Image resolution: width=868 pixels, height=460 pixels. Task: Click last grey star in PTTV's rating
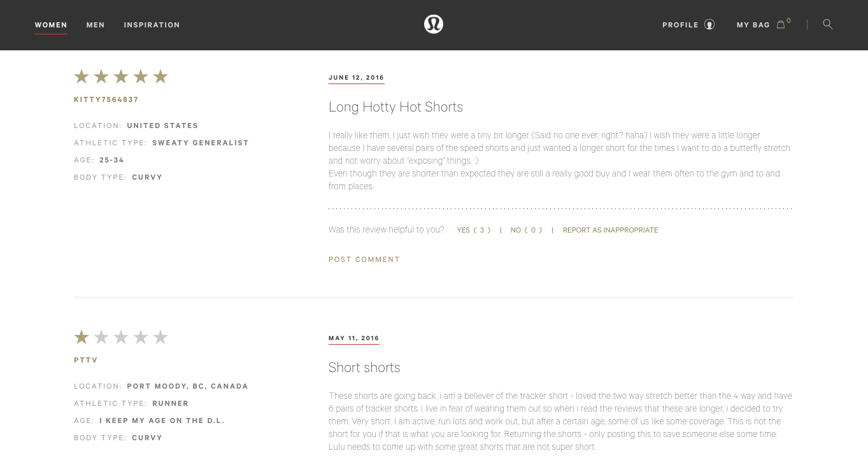[x=160, y=337]
